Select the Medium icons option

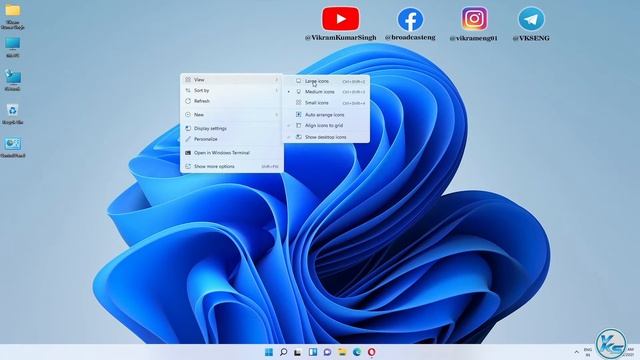click(x=326, y=92)
